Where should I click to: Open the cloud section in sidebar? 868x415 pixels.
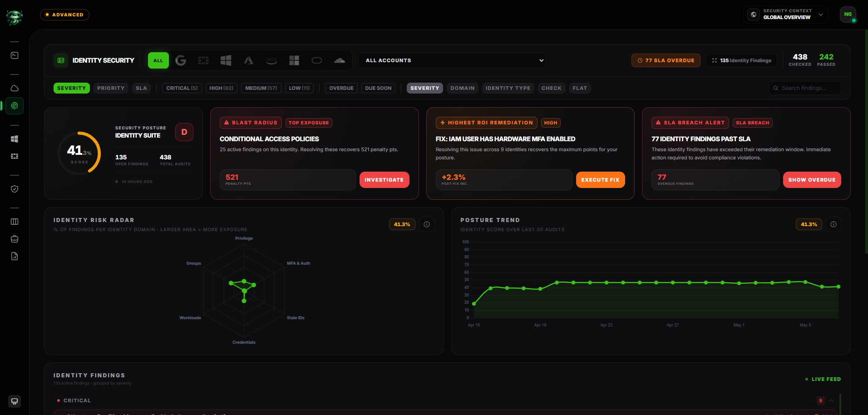[15, 88]
